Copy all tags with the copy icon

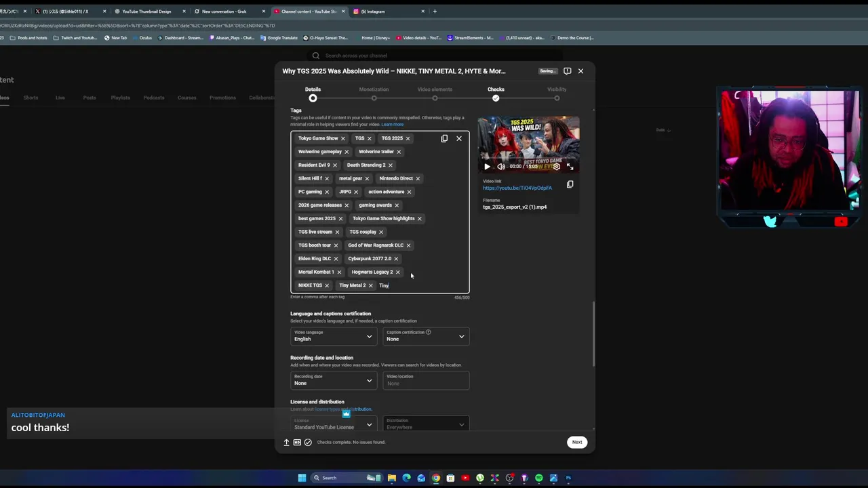pos(444,138)
